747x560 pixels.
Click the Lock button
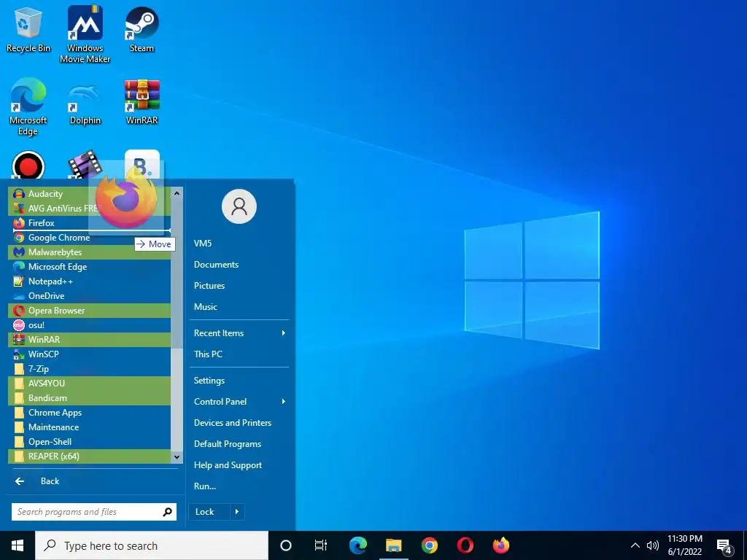pos(209,512)
